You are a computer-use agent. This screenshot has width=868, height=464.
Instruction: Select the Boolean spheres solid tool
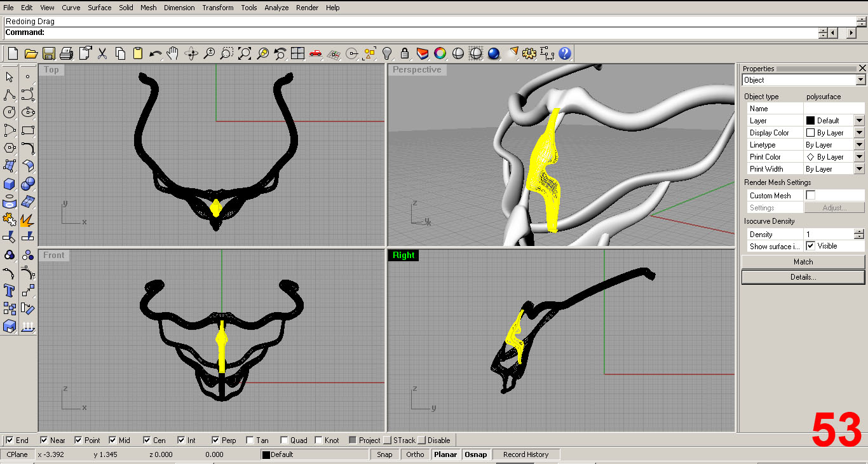27,184
